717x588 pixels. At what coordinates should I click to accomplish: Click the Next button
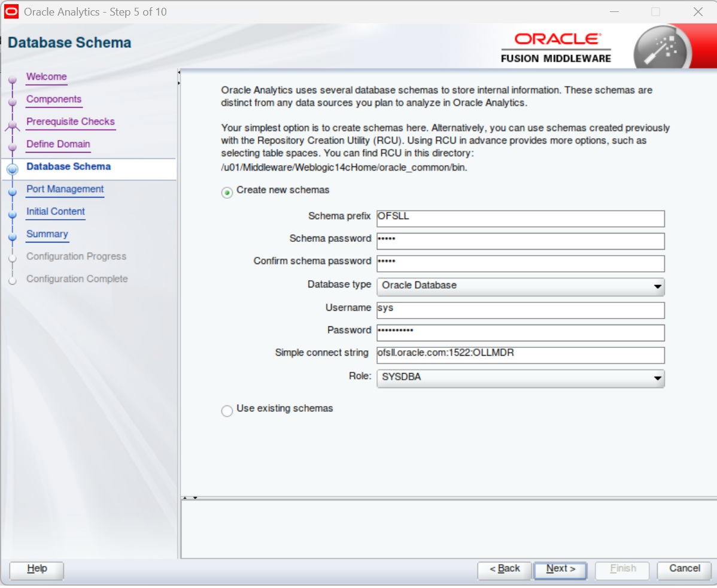pyautogui.click(x=561, y=571)
